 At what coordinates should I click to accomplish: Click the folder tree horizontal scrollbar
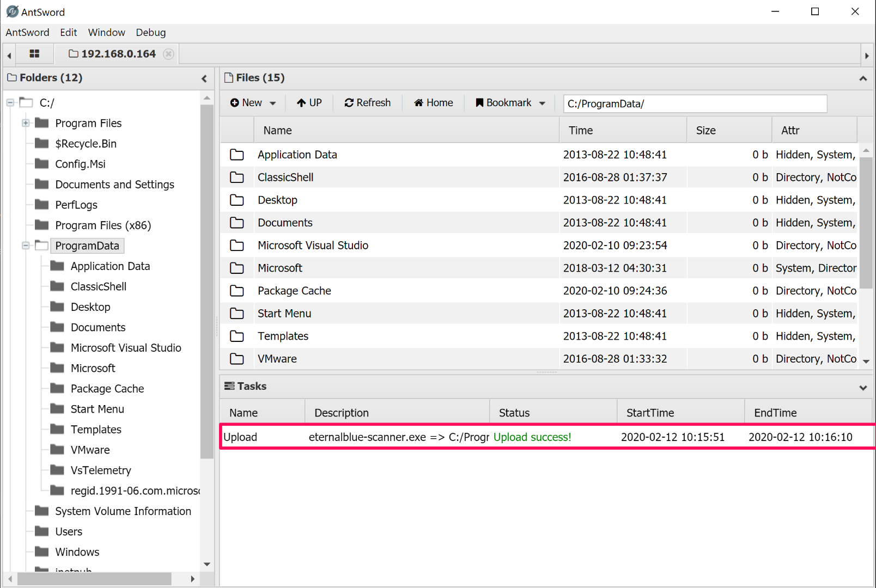[94, 578]
